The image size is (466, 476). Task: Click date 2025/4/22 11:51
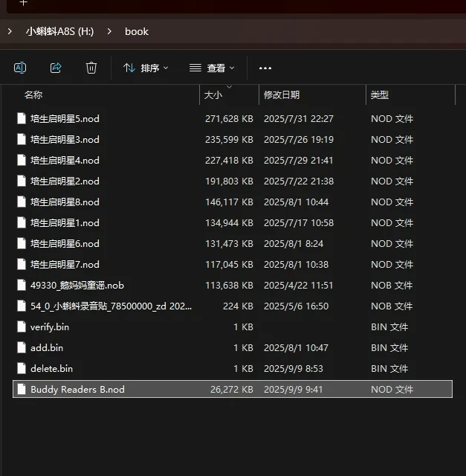(298, 286)
